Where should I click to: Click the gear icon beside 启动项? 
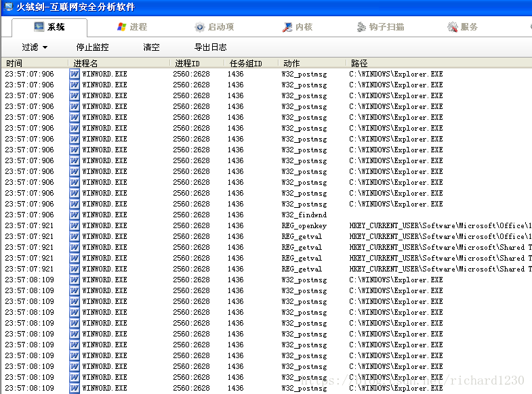coord(199,27)
